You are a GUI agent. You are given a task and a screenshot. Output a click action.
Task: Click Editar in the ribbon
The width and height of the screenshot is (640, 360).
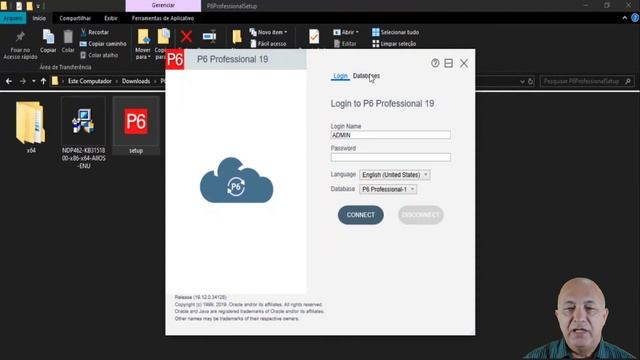coord(345,43)
